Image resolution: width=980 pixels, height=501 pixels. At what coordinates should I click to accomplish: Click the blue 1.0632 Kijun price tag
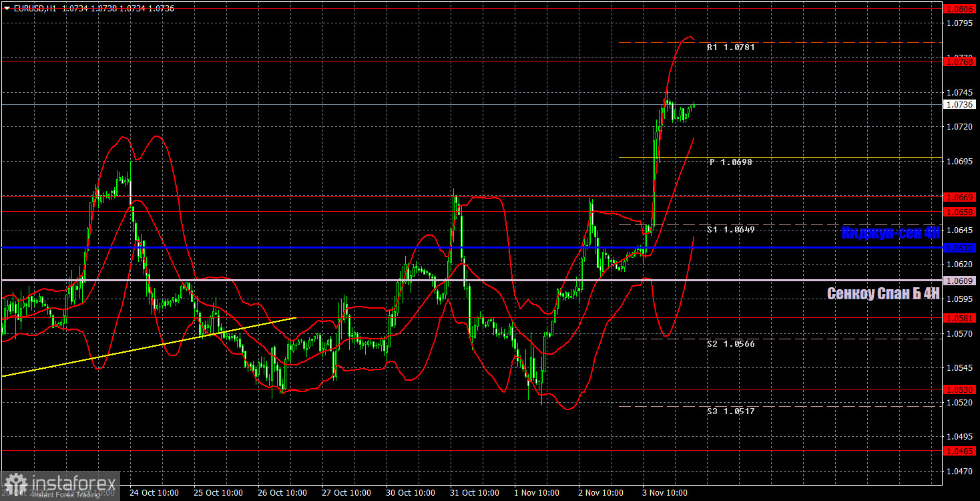point(959,248)
